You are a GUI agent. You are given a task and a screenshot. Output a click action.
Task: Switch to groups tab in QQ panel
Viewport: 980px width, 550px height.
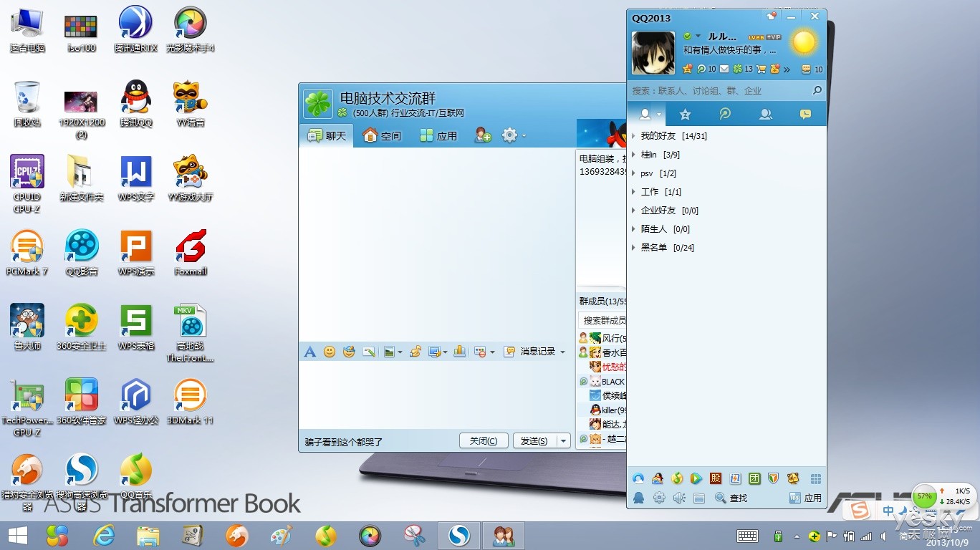(765, 114)
